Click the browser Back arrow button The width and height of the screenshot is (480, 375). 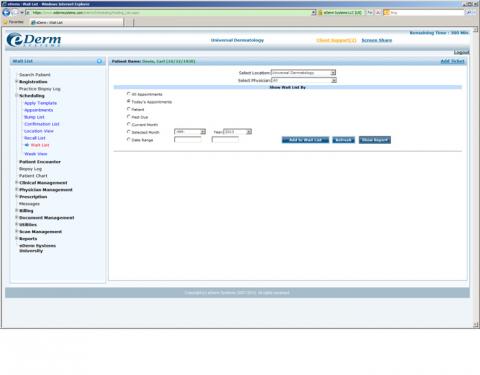coord(6,13)
